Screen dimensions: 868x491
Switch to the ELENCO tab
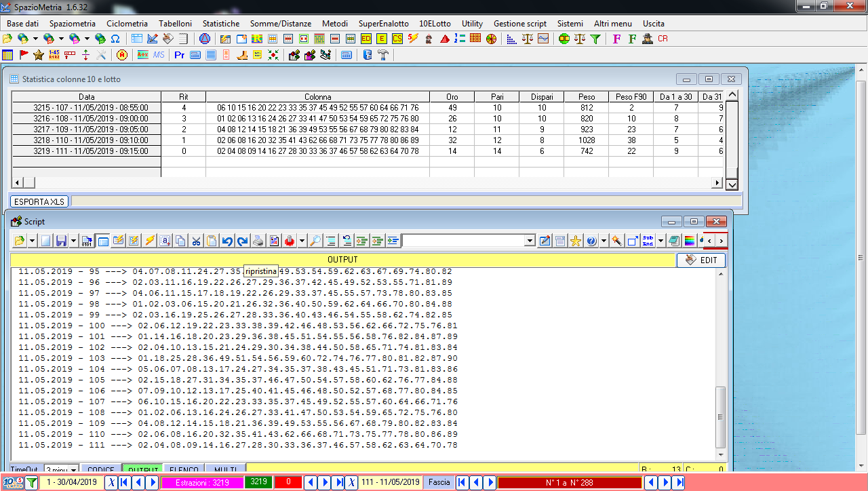[184, 469]
